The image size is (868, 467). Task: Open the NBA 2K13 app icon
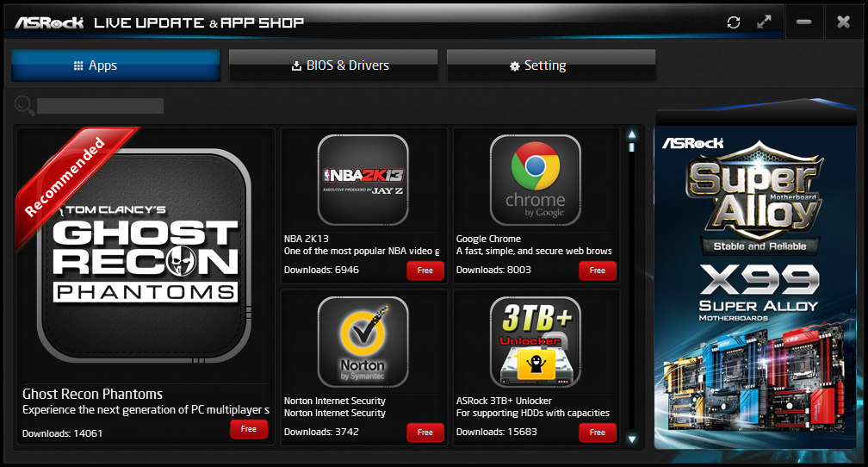363,180
